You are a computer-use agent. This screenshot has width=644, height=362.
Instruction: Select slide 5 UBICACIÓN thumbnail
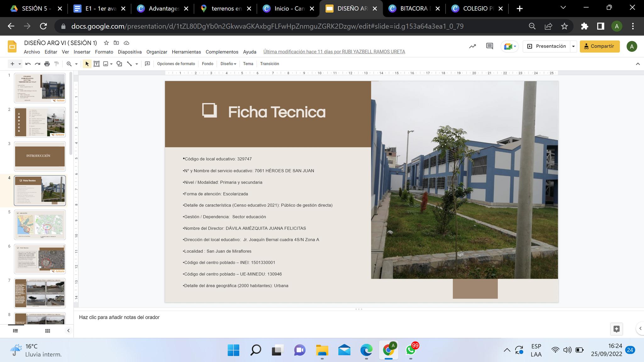coord(40,225)
